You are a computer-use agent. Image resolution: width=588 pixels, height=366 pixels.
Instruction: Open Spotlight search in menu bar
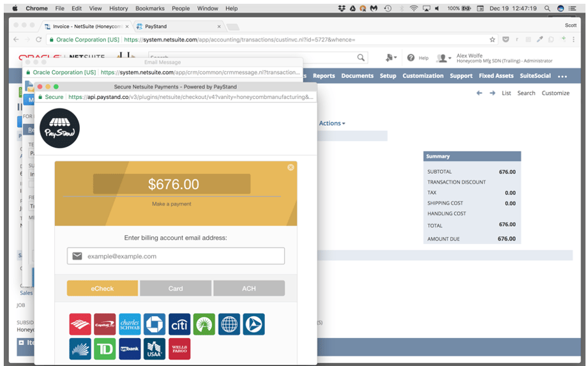click(x=548, y=8)
